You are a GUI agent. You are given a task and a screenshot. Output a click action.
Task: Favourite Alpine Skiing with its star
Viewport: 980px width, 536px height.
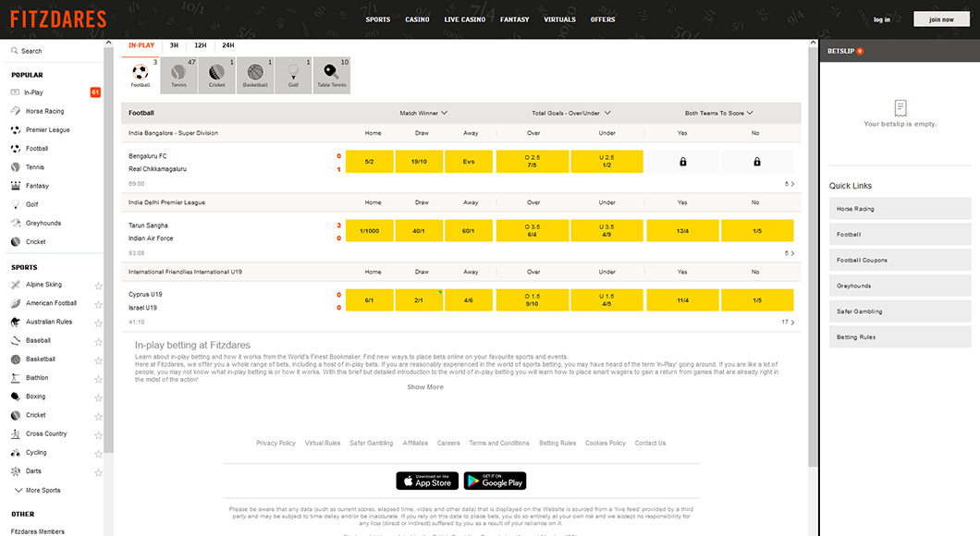pos(98,286)
